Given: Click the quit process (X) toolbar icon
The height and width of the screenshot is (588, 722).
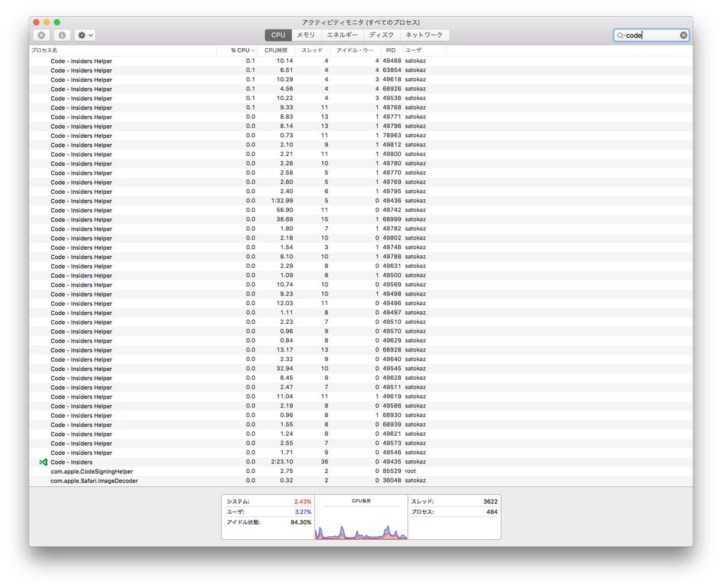Looking at the screenshot, I should click(x=42, y=36).
